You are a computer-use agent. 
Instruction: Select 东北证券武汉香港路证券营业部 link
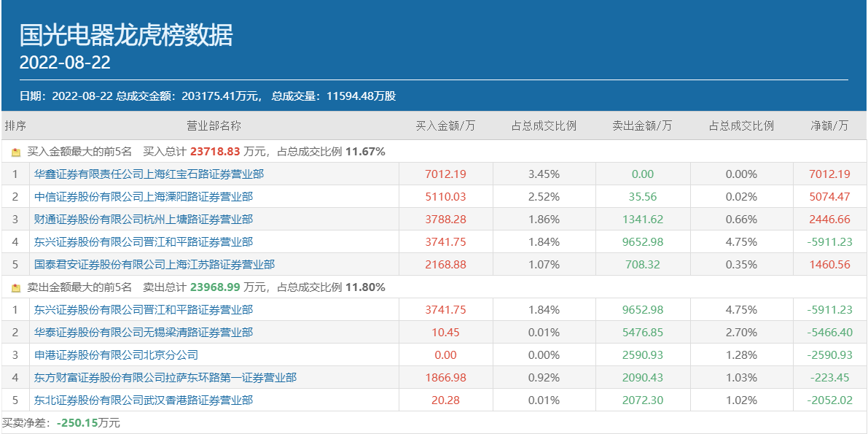143,400
